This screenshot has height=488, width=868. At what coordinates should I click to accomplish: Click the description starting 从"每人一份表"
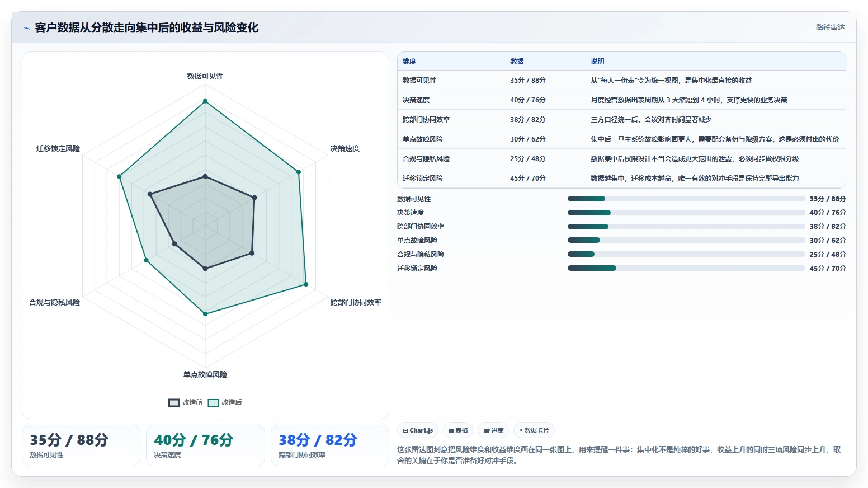(x=671, y=81)
